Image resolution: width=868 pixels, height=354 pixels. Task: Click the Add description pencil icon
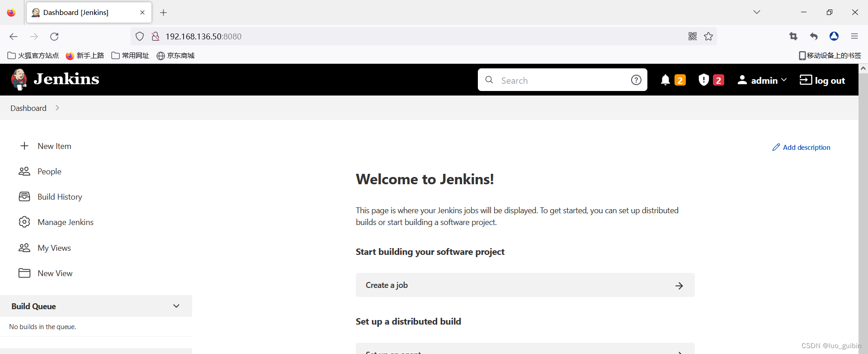point(776,147)
